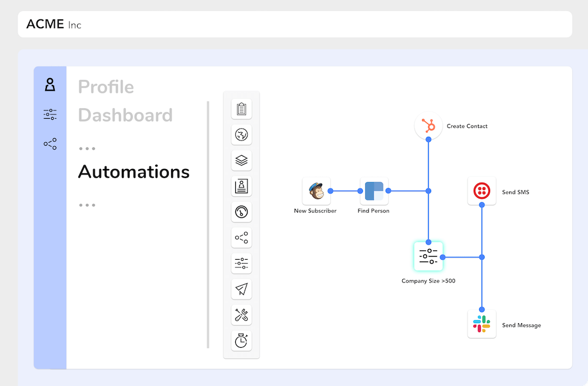This screenshot has height=386, width=588.
Task: Click the connector dot atop Company Size node
Action: (x=428, y=242)
